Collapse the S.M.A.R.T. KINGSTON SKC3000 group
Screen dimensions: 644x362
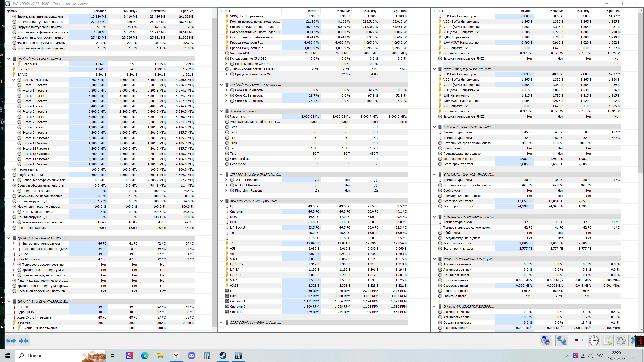434,127
